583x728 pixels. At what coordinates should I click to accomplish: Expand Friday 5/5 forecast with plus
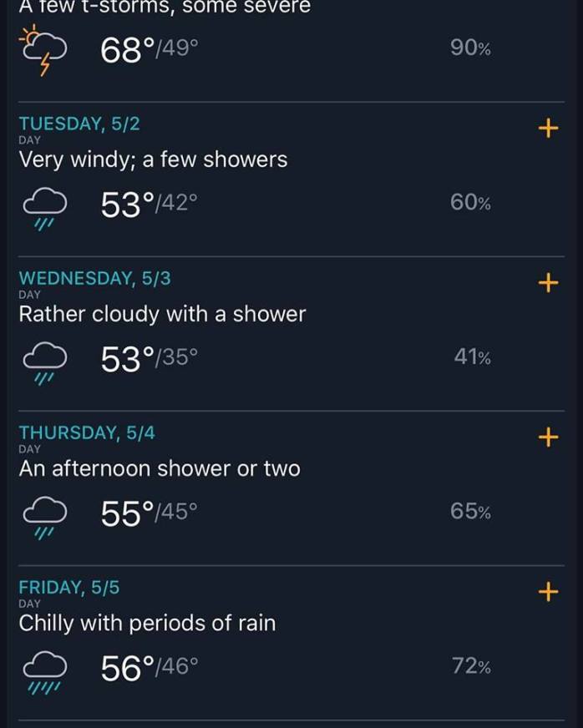pos(547,591)
